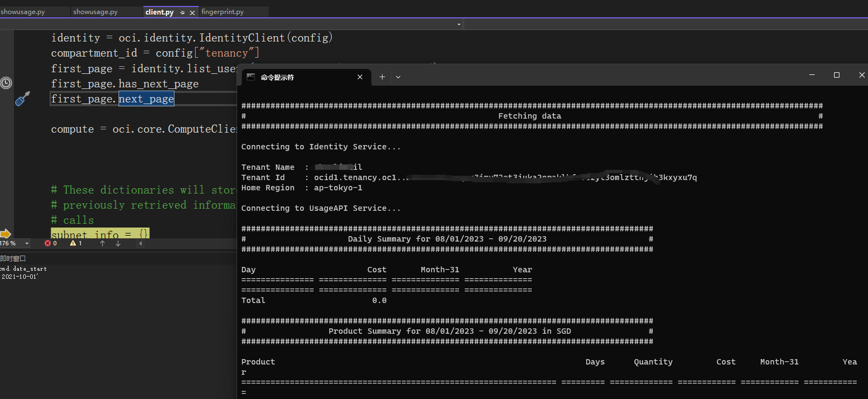Screen dimensions: 868x399
Task: Click the 'Daily Summary for 08/01/2023' heading
Action: pos(447,239)
